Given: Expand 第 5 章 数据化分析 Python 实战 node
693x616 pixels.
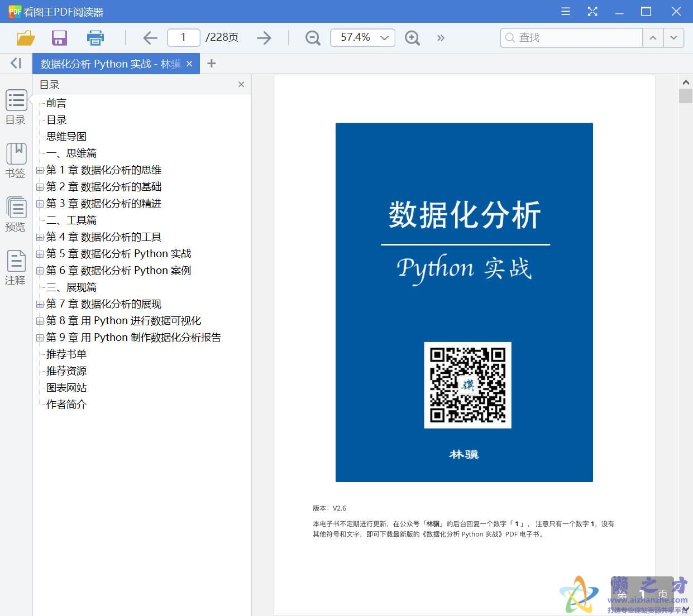Looking at the screenshot, I should pos(40,254).
